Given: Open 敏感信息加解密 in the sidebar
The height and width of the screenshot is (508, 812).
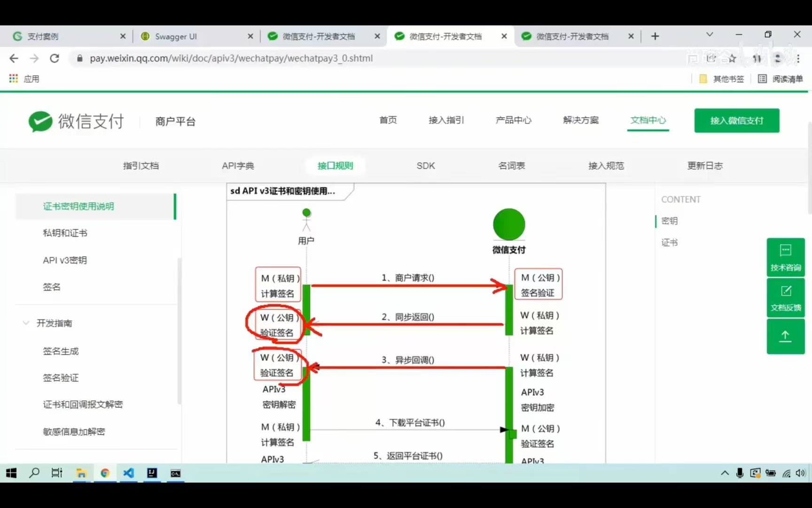Looking at the screenshot, I should 74,431.
